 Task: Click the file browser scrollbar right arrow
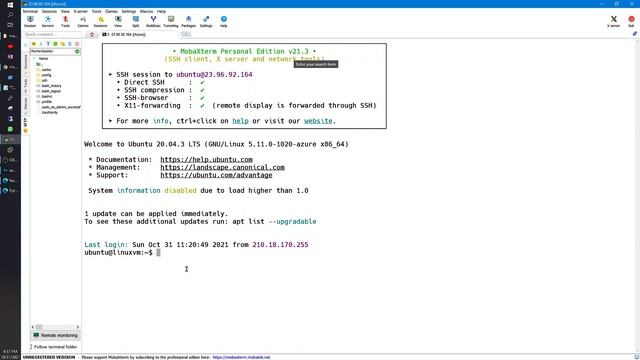(78, 327)
